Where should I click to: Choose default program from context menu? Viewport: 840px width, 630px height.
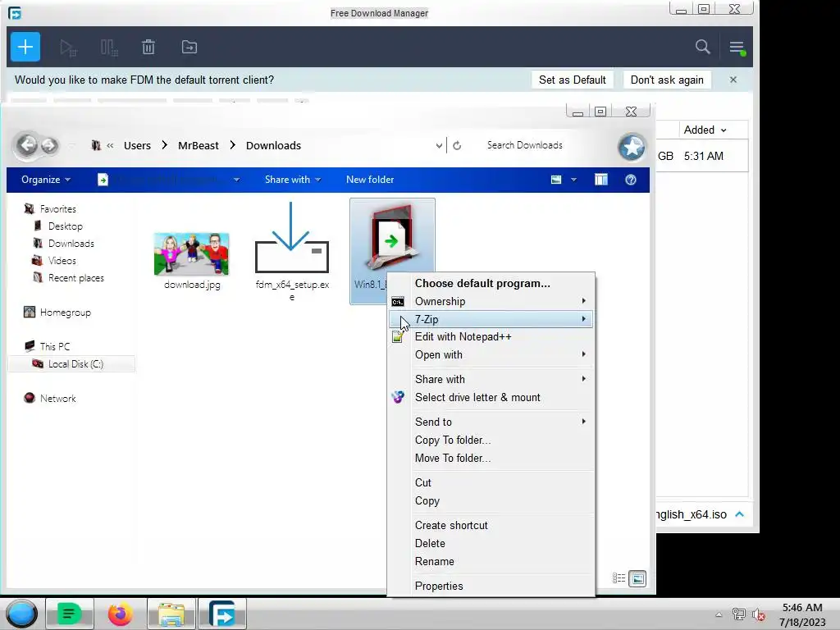[482, 283]
